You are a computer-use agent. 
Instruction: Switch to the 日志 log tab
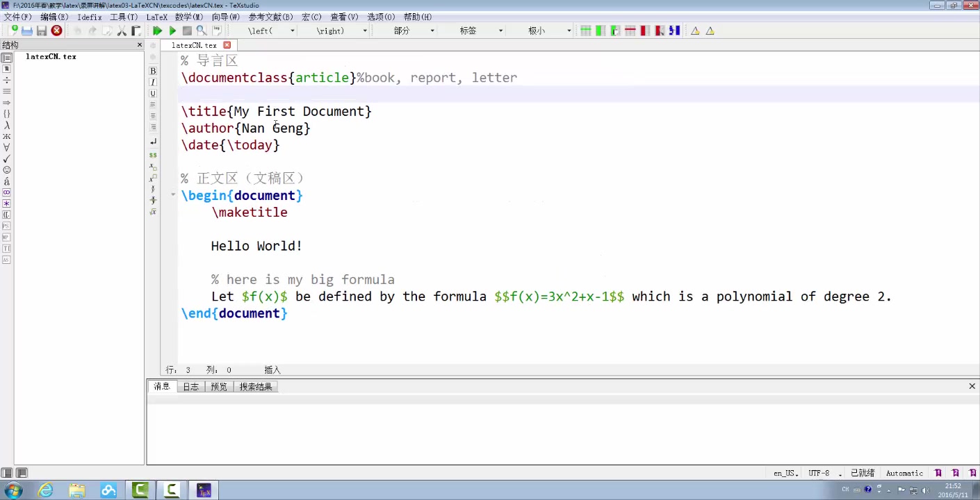(x=190, y=387)
